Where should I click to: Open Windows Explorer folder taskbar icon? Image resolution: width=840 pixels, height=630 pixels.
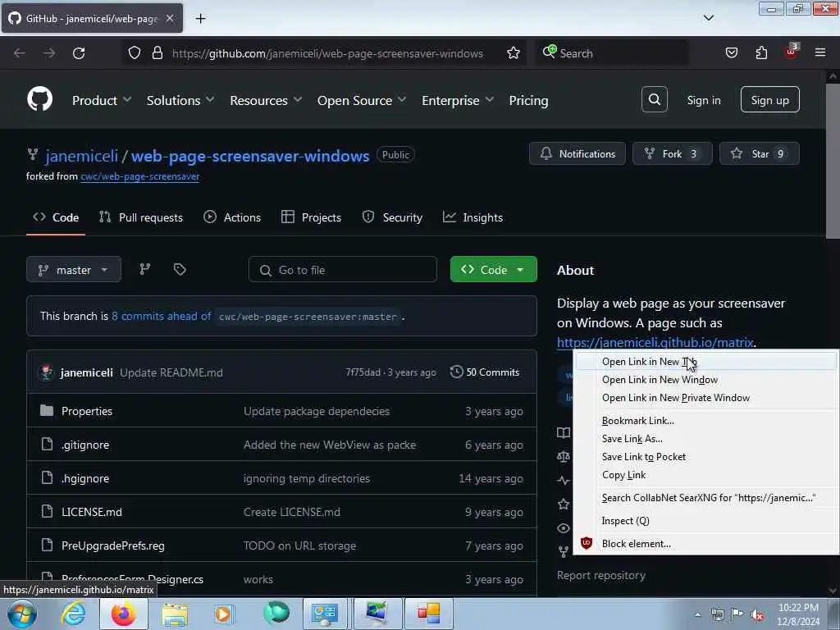175,614
